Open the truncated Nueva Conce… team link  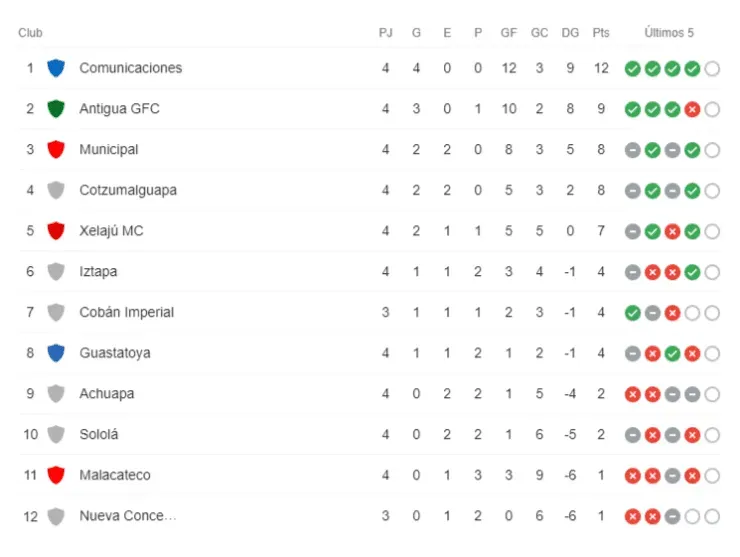pos(127,516)
